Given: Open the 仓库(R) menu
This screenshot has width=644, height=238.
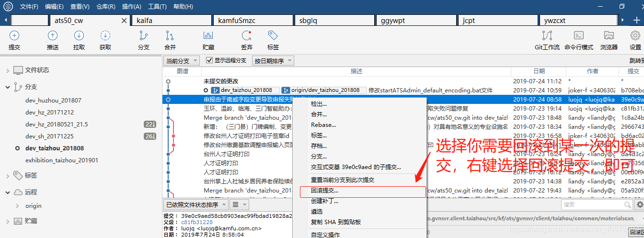Looking at the screenshot, I should tap(105, 7).
